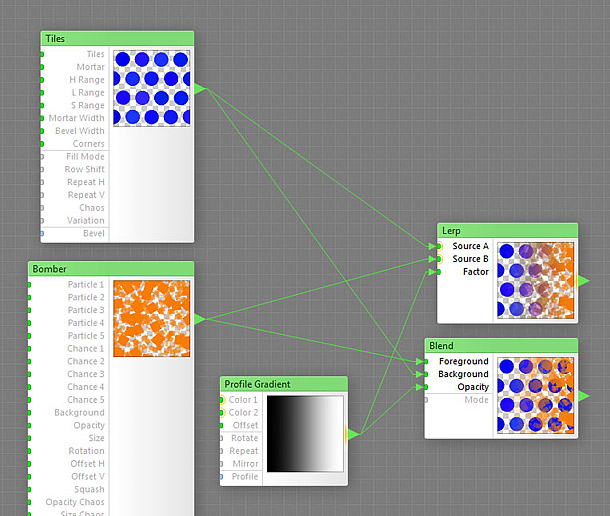Image resolution: width=610 pixels, height=516 pixels.
Task: Click the Source A input port on Lerp
Action: (439, 246)
